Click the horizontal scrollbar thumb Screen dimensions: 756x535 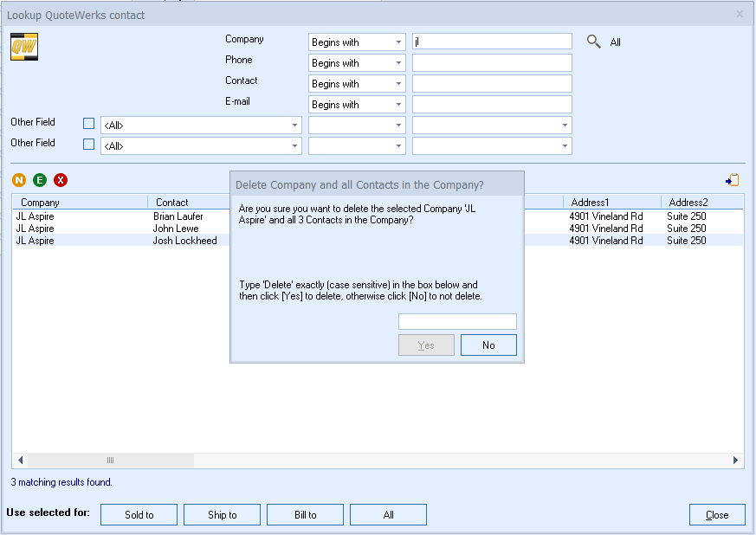pos(110,461)
